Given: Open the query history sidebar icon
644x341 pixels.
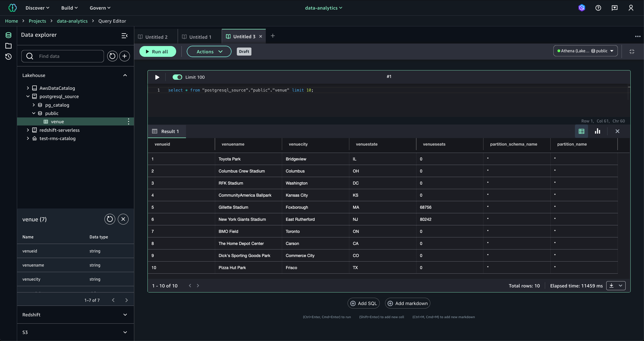Looking at the screenshot, I should (9, 57).
